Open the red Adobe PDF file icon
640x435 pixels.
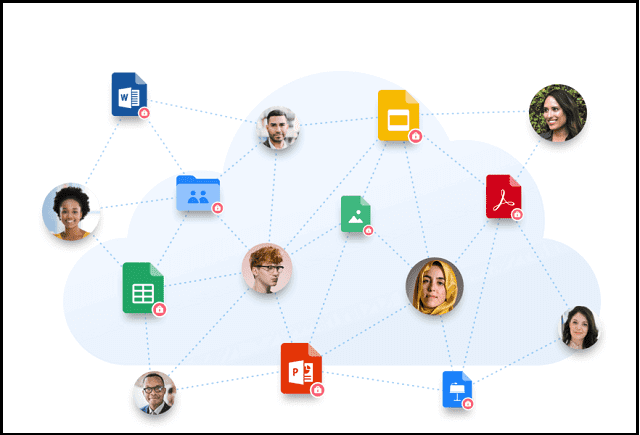pos(503,196)
